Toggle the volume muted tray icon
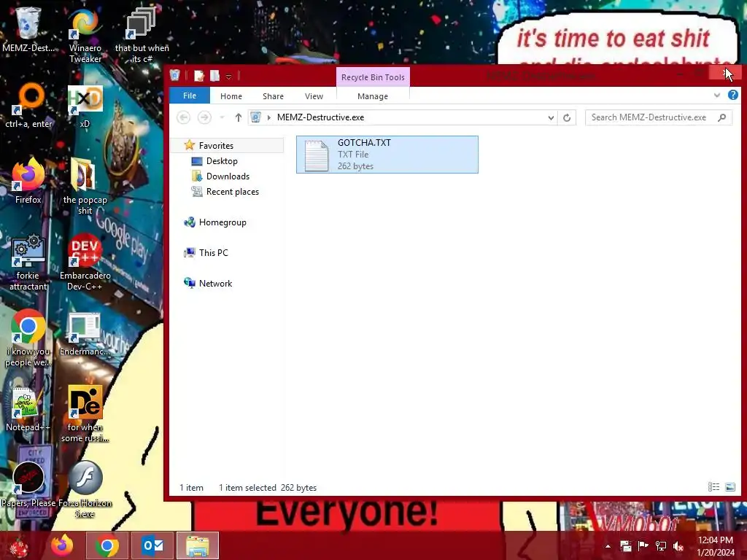 coord(678,546)
